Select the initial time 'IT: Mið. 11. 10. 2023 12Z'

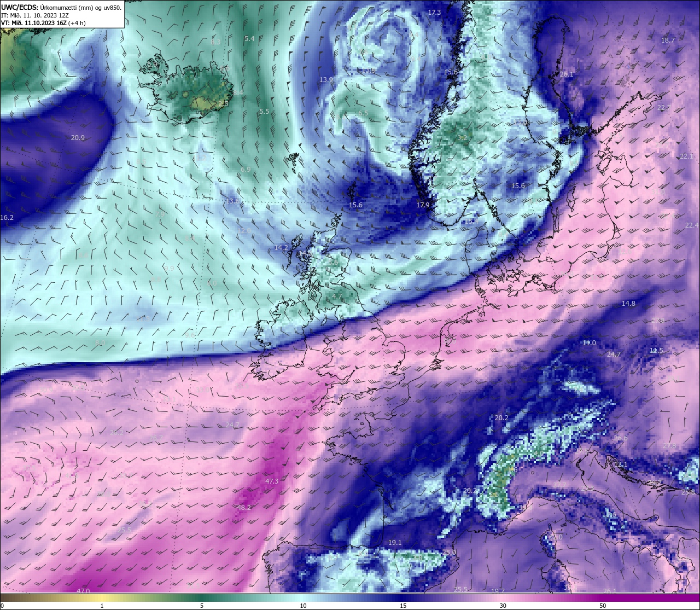(34, 15)
